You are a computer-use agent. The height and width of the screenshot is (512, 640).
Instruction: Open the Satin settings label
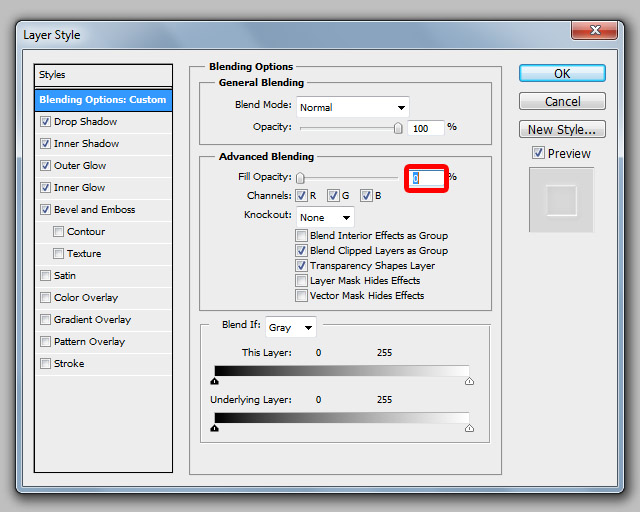coord(65,276)
